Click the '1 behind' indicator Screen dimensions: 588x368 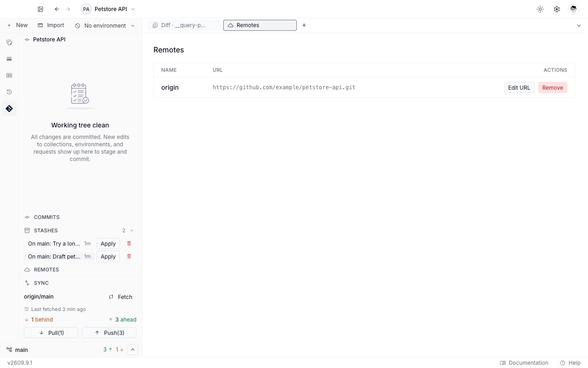click(x=39, y=320)
